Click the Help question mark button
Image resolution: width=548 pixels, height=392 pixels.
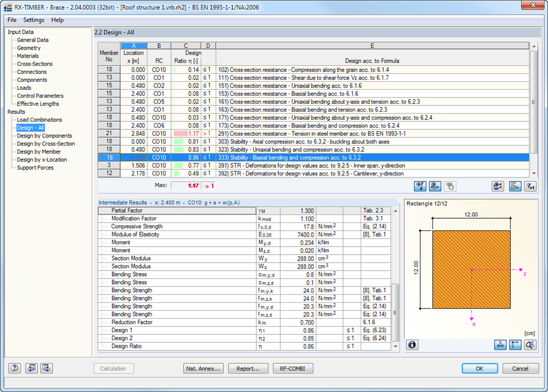point(14,368)
